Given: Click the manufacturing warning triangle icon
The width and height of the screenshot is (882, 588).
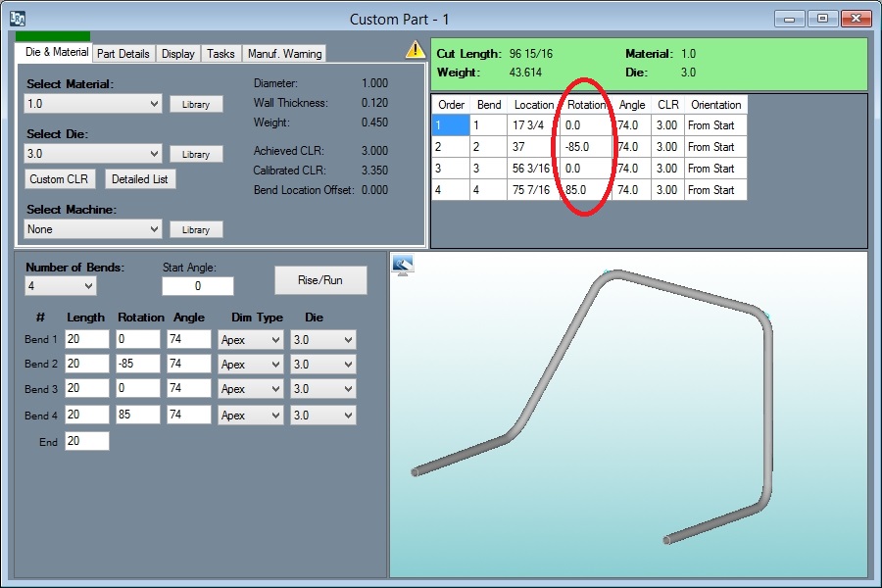Looking at the screenshot, I should tap(416, 50).
